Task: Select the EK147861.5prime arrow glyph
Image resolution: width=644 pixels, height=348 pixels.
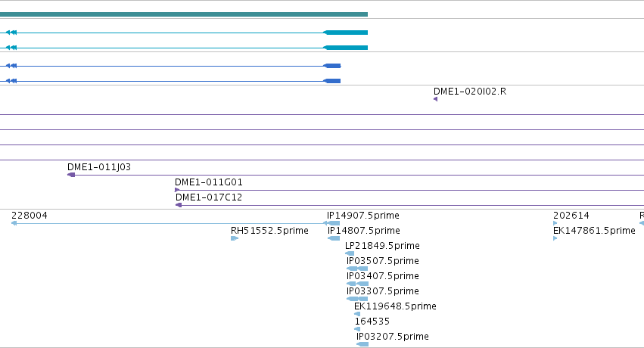Action: tap(555, 238)
